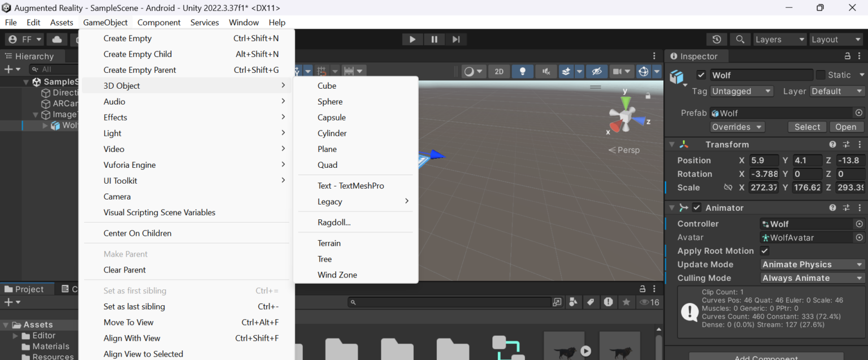
Task: Click the Select button for the Wolf prefab
Action: pos(807,127)
